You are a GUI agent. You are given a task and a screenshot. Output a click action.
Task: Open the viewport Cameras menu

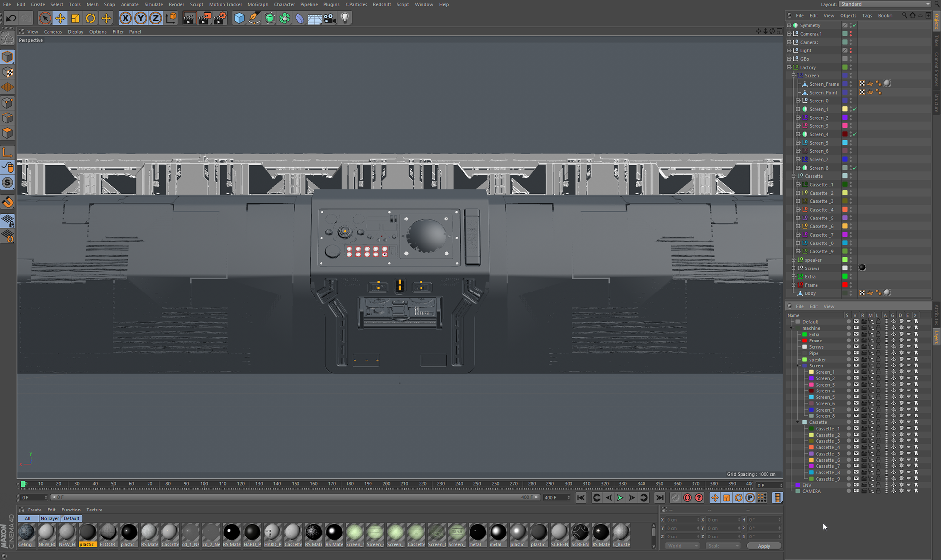tap(52, 32)
